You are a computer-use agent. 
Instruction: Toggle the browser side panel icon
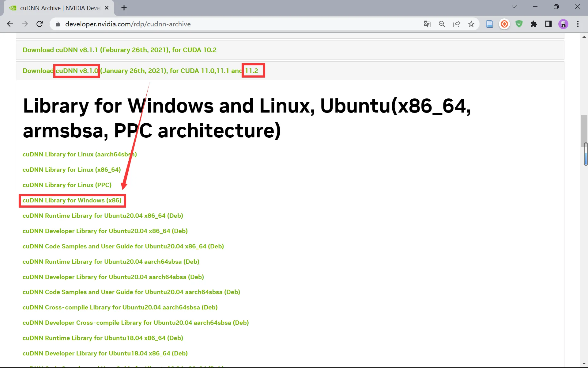coord(548,24)
